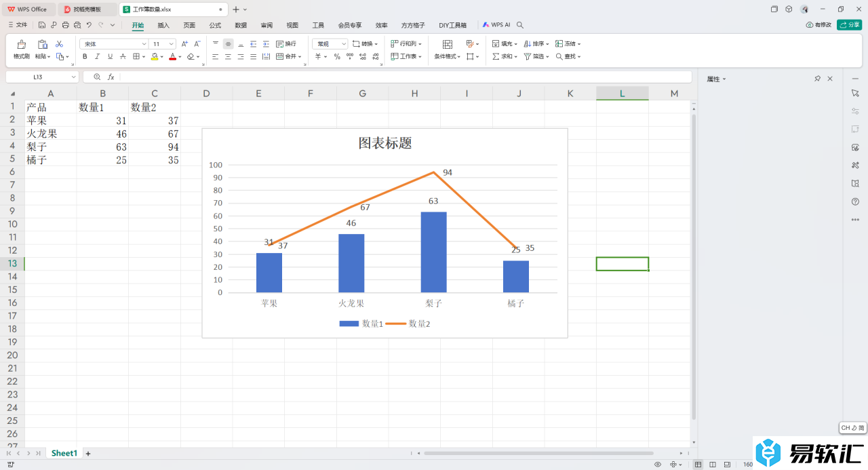
Task: Toggle middle vertical alignment
Action: click(x=228, y=43)
